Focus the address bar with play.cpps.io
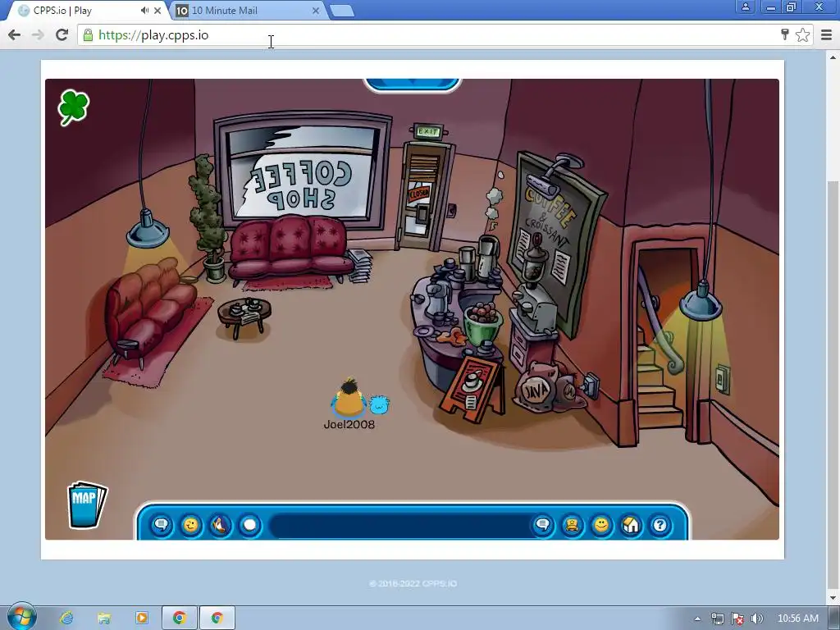 [428, 35]
